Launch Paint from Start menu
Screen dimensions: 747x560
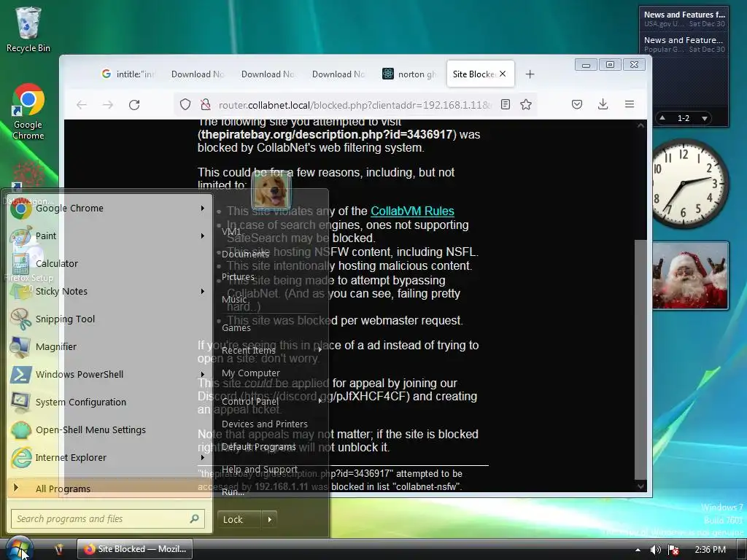tap(109, 236)
